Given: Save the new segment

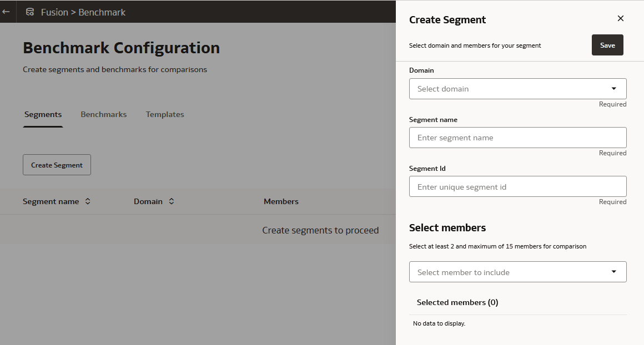Looking at the screenshot, I should (x=607, y=45).
